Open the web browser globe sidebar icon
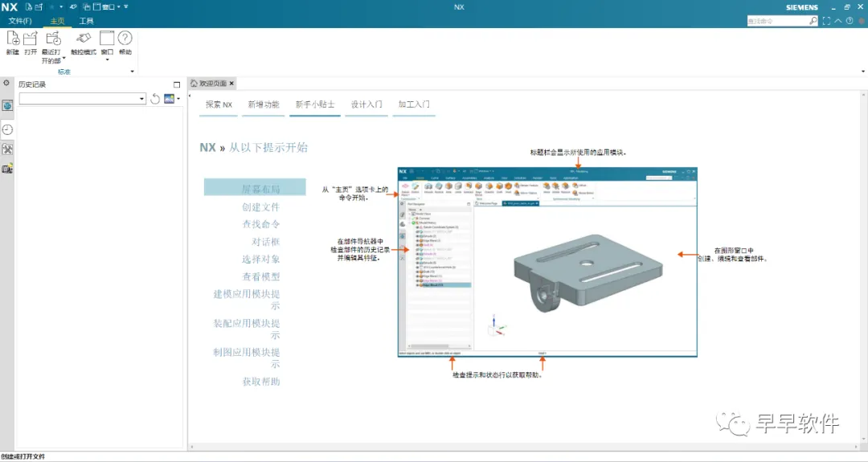This screenshot has width=868, height=462. coord(7,106)
